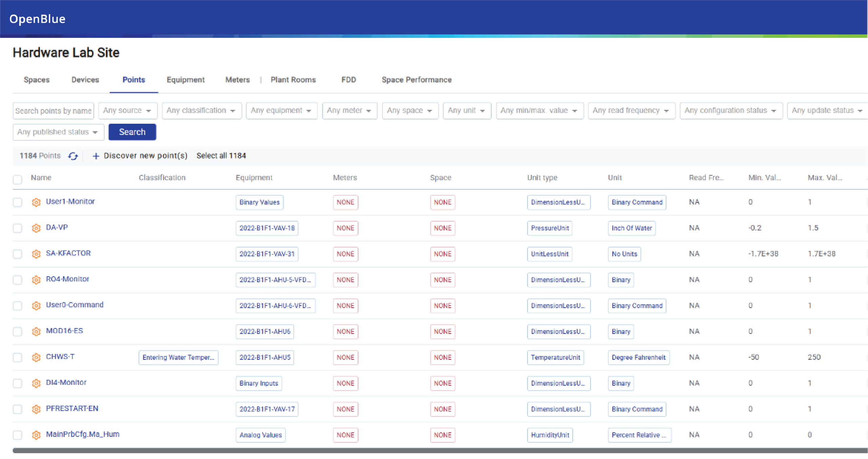Click gear icon beside CHWS-T
This screenshot has height=459, width=868.
pyautogui.click(x=36, y=357)
